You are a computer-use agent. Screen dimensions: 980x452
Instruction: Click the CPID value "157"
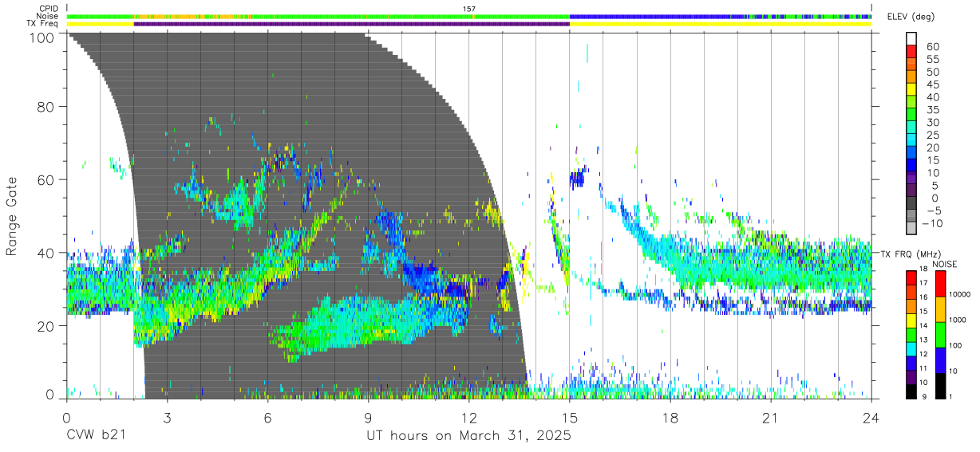pos(469,9)
